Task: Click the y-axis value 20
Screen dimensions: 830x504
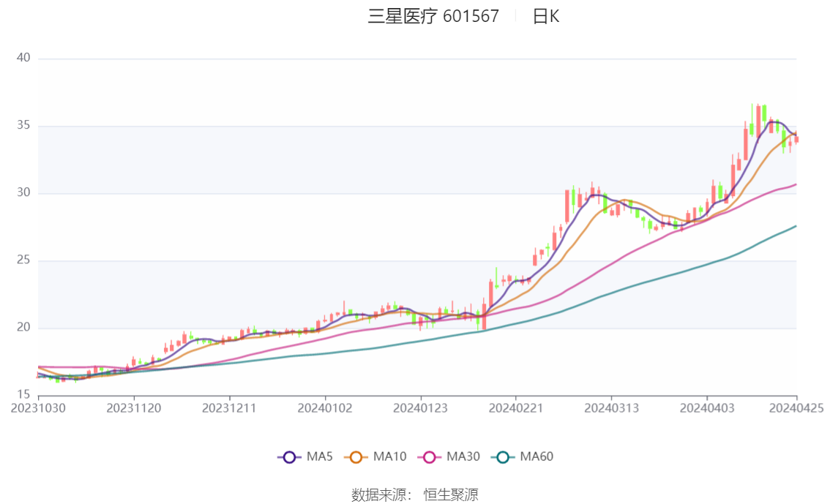Action: [23, 328]
